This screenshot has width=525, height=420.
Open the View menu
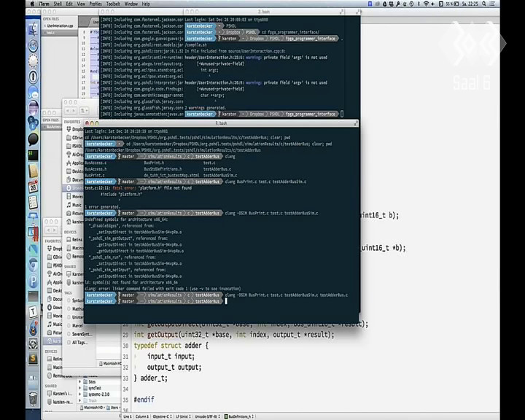(x=81, y=4)
